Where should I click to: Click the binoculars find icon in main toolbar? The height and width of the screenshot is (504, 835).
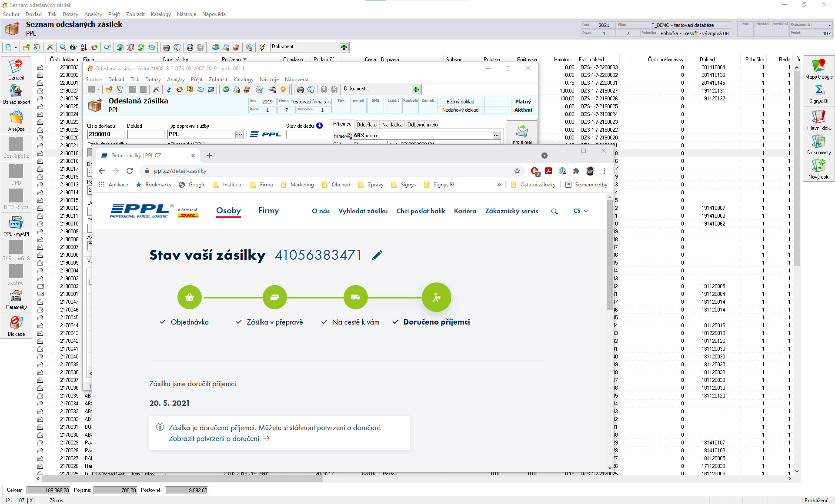[x=73, y=47]
